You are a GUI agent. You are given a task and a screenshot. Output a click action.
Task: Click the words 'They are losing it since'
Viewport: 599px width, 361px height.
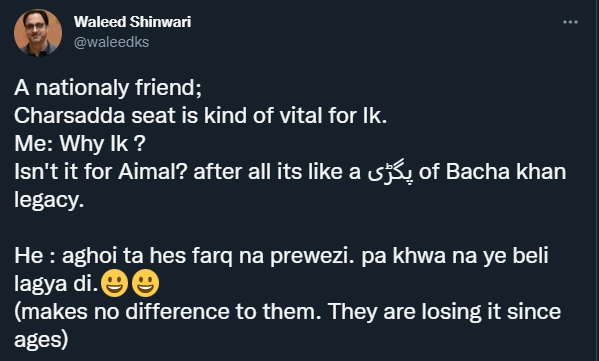tap(445, 312)
